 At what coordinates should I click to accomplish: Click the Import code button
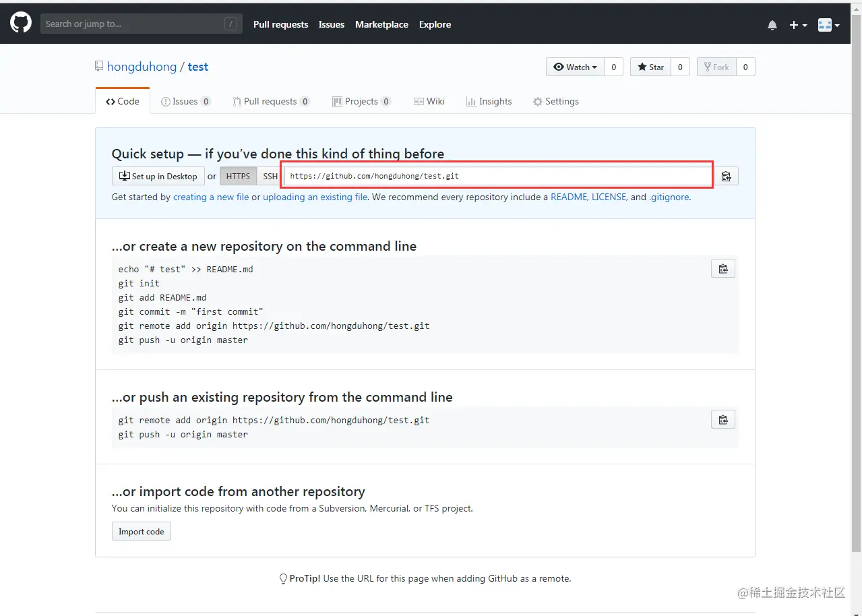point(142,531)
